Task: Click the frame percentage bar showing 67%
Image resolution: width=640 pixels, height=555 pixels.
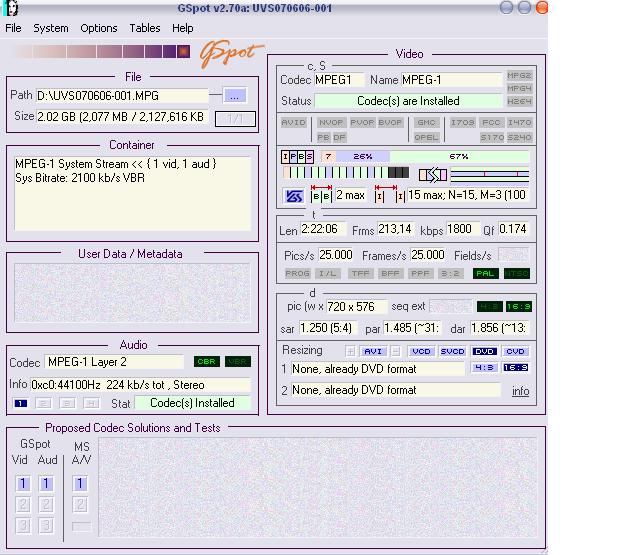Action: (459, 156)
